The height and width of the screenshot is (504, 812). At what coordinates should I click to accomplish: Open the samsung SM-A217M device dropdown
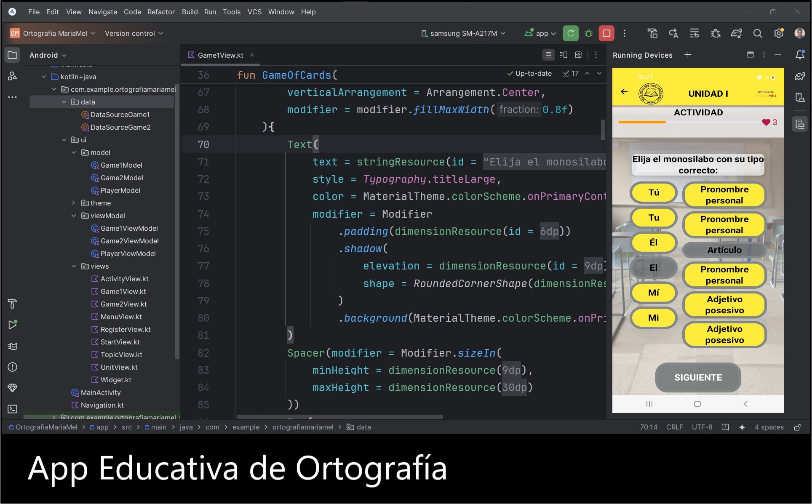[463, 33]
